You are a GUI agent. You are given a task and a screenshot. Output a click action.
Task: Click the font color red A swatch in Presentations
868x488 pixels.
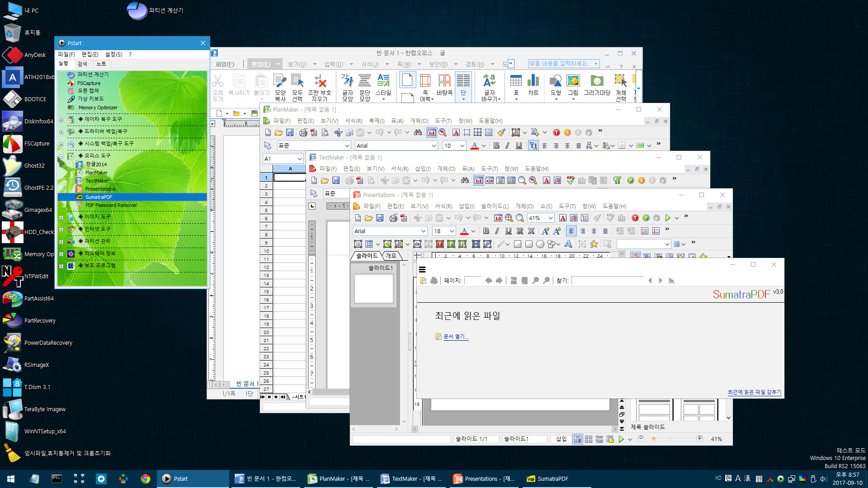coord(464,231)
